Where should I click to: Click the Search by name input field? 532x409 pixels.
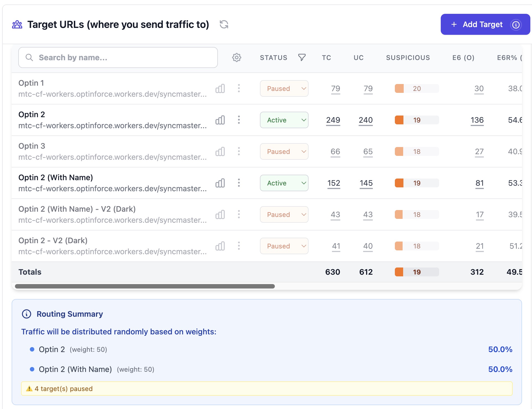pyautogui.click(x=118, y=57)
